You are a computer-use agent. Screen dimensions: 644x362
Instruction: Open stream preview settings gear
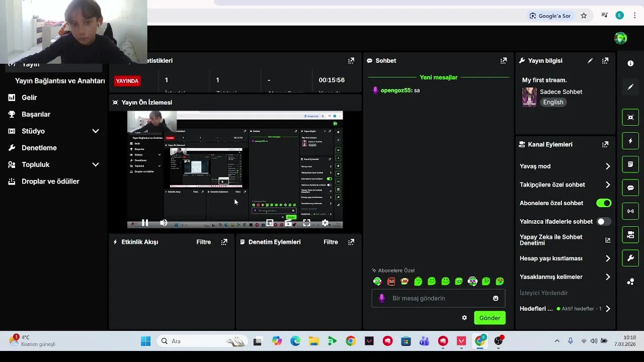click(x=325, y=223)
